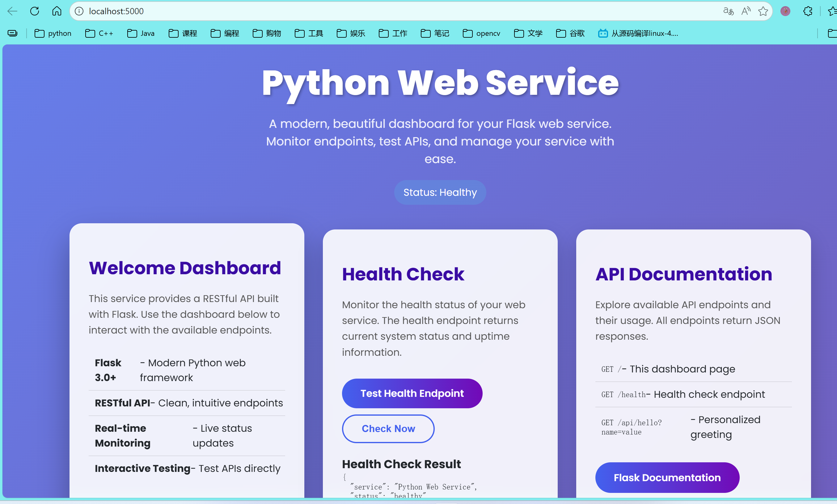The height and width of the screenshot is (504, 837).
Task: Open the 笔记 bookmarks folder
Action: pos(435,33)
